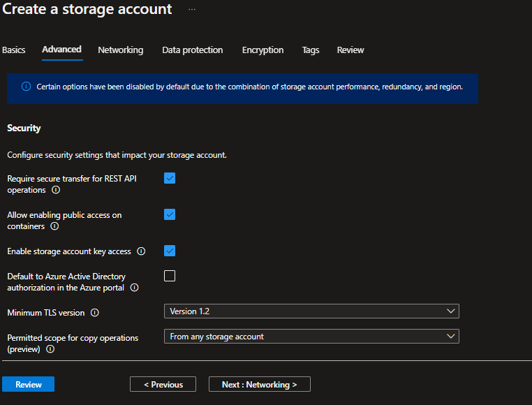Toggle Enable storage account key access
This screenshot has height=405, width=532.
click(x=170, y=251)
